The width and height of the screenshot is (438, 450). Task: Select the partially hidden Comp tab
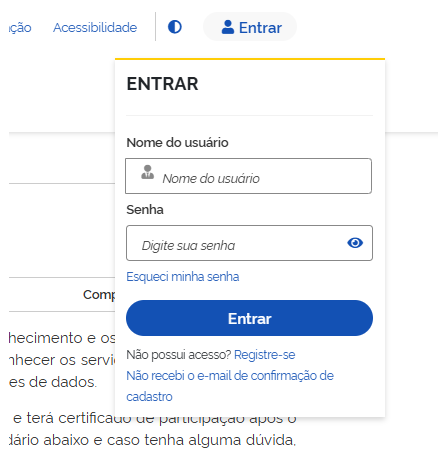pyautogui.click(x=99, y=295)
